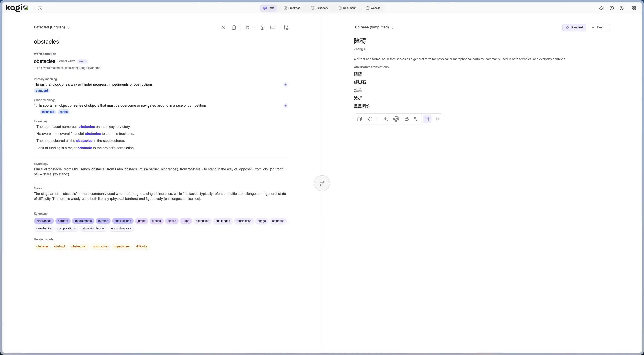Expand the primary meaning plus button
This screenshot has height=355, width=644.
[x=285, y=85]
